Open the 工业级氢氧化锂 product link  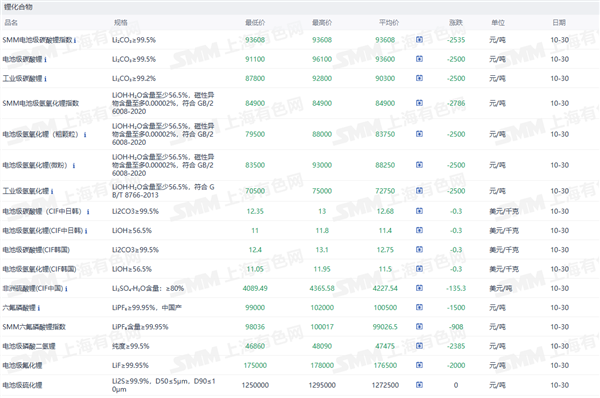pos(26,191)
